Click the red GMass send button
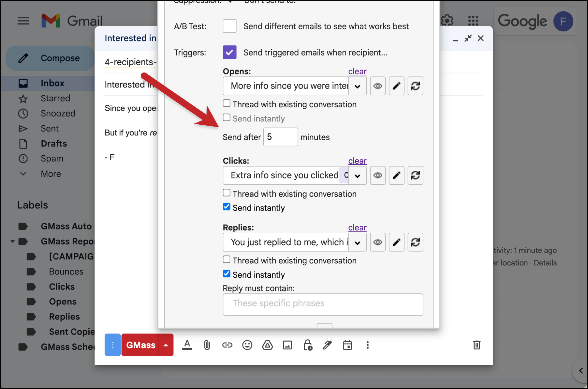This screenshot has width=588, height=389. tap(140, 345)
